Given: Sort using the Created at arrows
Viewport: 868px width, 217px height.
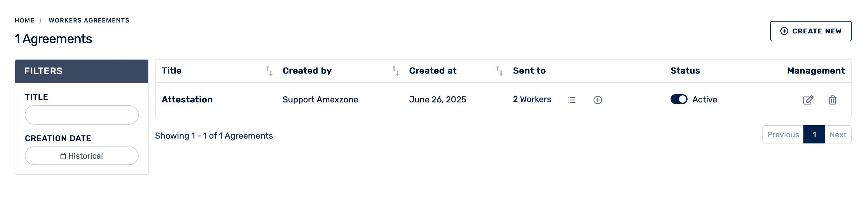Looking at the screenshot, I should [x=499, y=71].
